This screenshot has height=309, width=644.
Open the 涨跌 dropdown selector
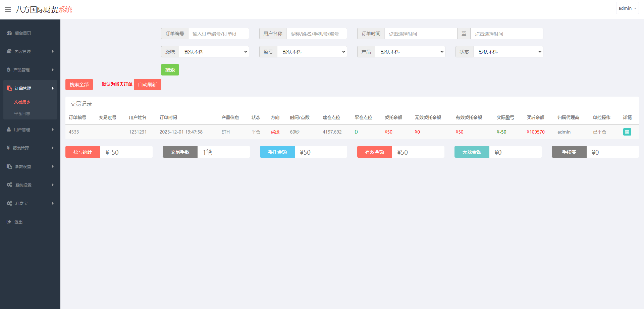[x=214, y=52]
